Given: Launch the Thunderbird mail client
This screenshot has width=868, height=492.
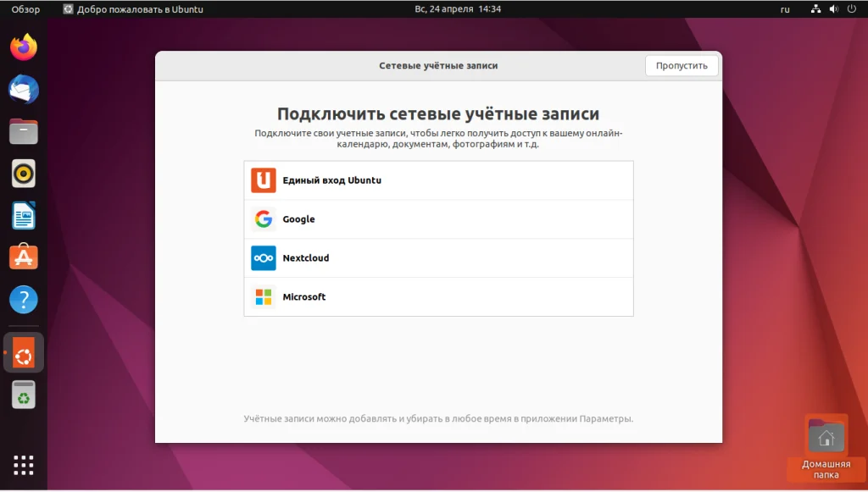Looking at the screenshot, I should point(23,91).
